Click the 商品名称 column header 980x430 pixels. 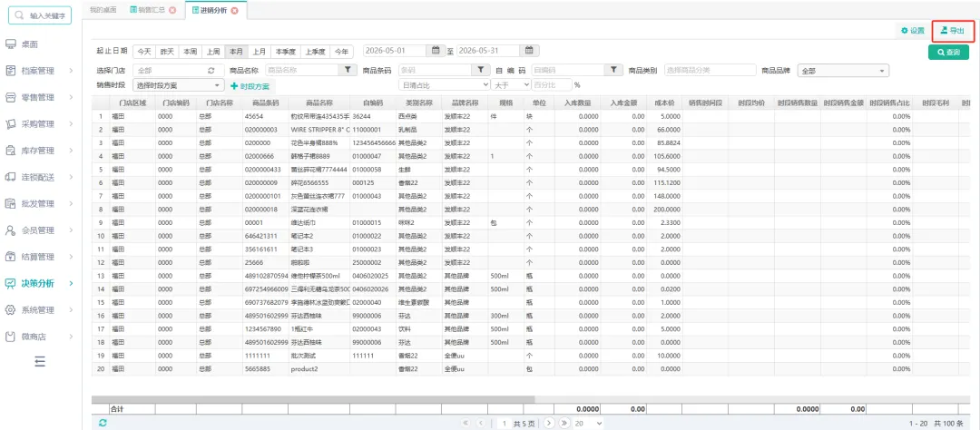click(318, 103)
